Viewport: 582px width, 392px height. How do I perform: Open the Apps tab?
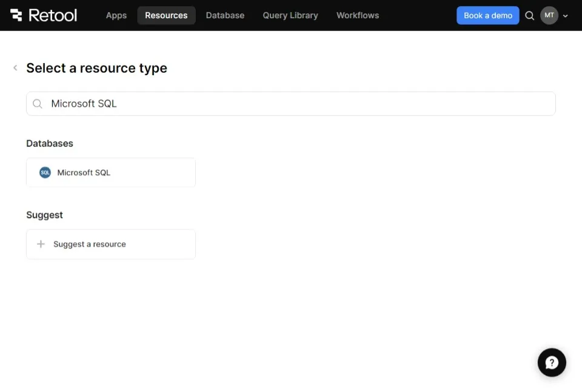(116, 15)
